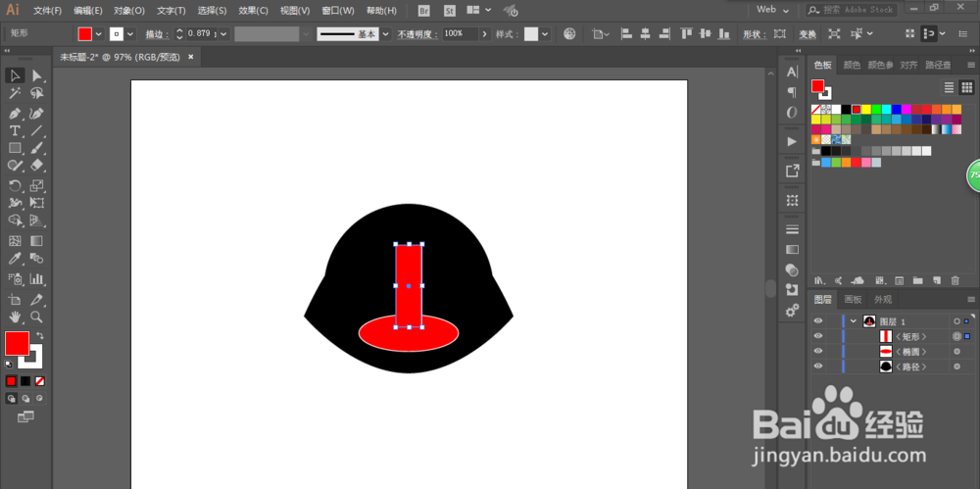Open the 窗口(W) menu
Viewport: 980px width, 489px height.
pyautogui.click(x=338, y=11)
